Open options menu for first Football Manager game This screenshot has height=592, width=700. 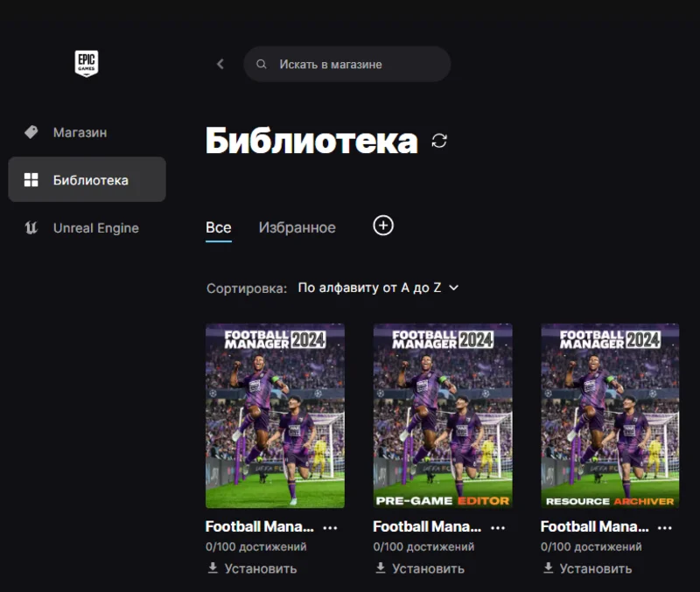(330, 527)
